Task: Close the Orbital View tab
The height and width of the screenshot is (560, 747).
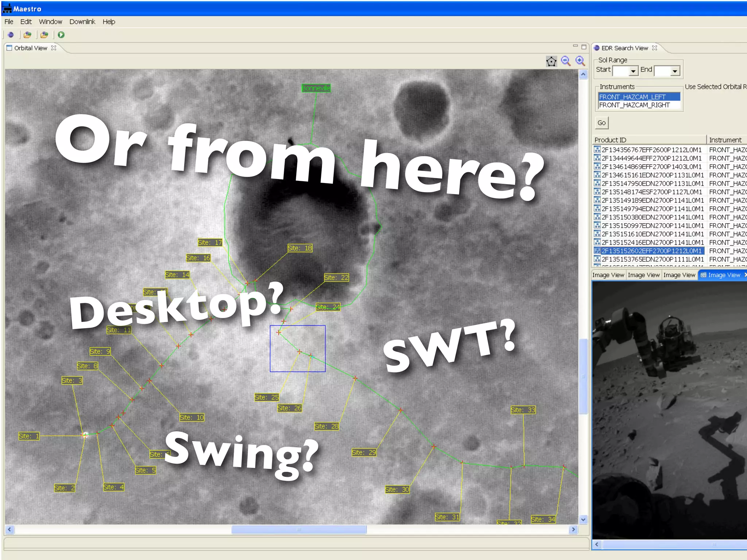Action: pyautogui.click(x=54, y=48)
